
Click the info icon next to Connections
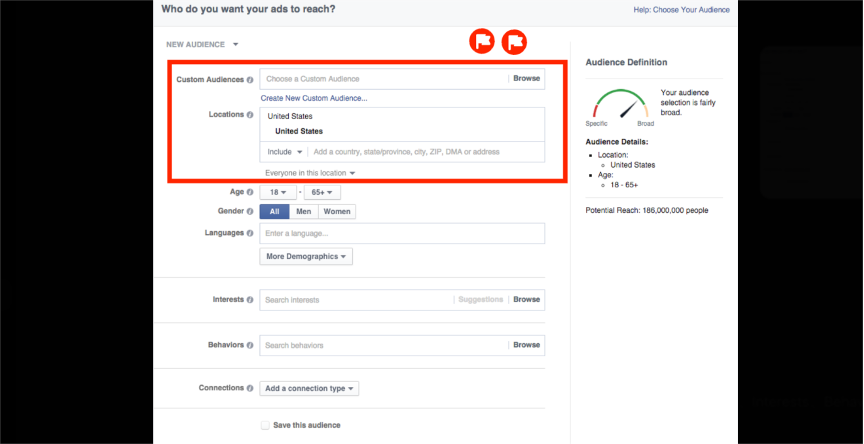click(x=250, y=388)
